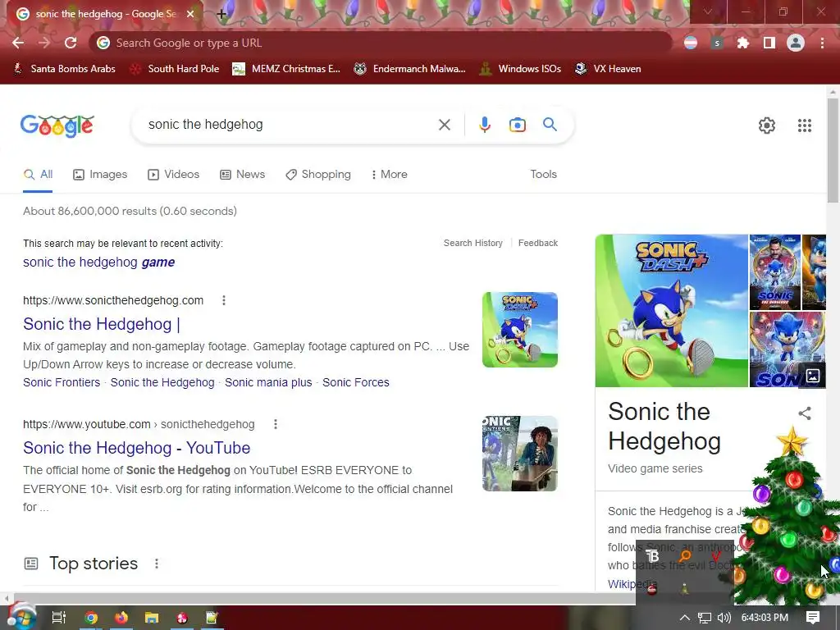The image size is (840, 630).
Task: Open the Chrome three-dot menu
Action: pos(822,43)
